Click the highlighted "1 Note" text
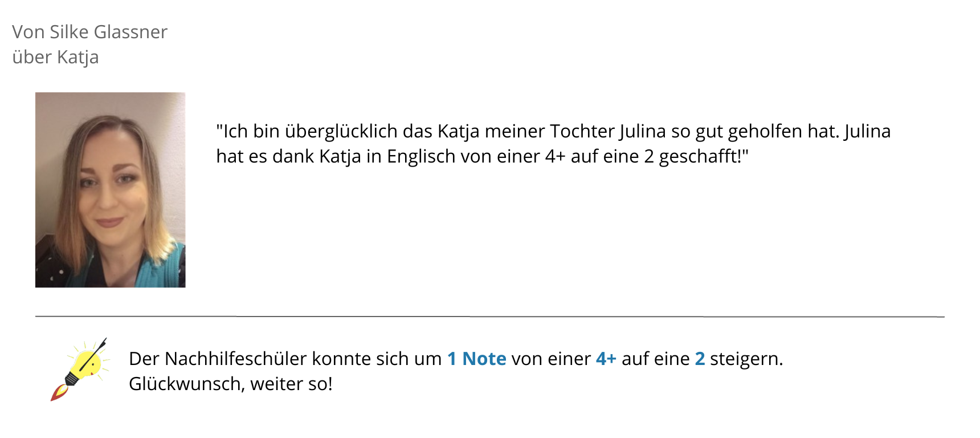The width and height of the screenshot is (980, 438). [x=477, y=359]
